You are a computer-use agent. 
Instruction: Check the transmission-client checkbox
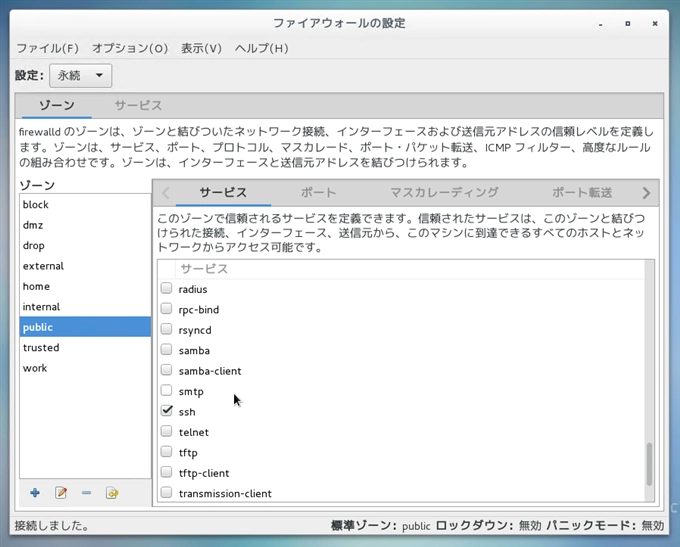click(x=167, y=492)
